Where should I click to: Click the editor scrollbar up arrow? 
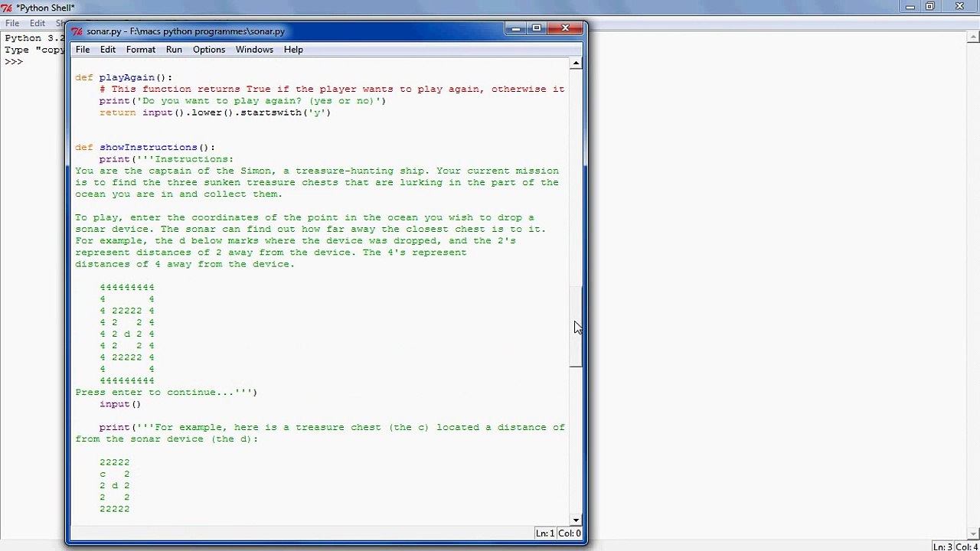[576, 64]
